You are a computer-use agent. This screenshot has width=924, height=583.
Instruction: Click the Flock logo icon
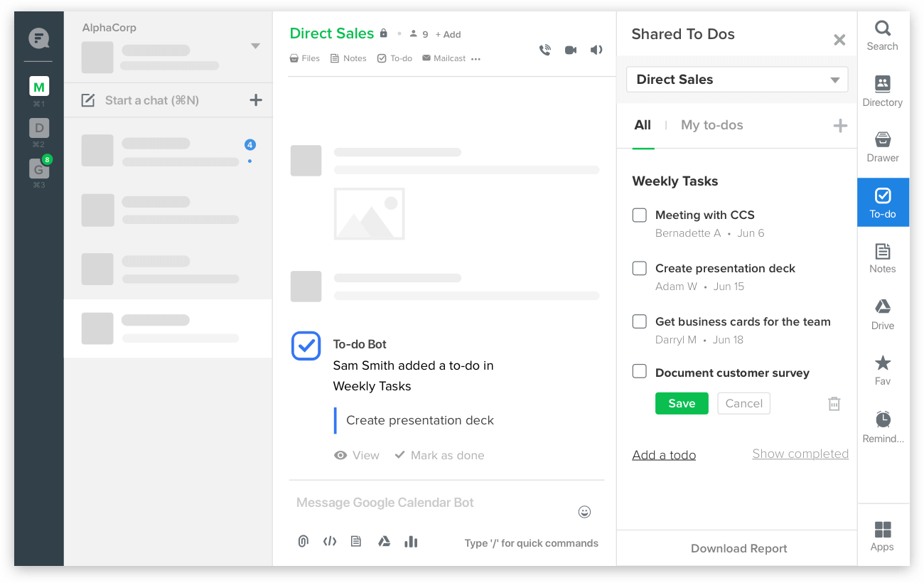pos(39,38)
